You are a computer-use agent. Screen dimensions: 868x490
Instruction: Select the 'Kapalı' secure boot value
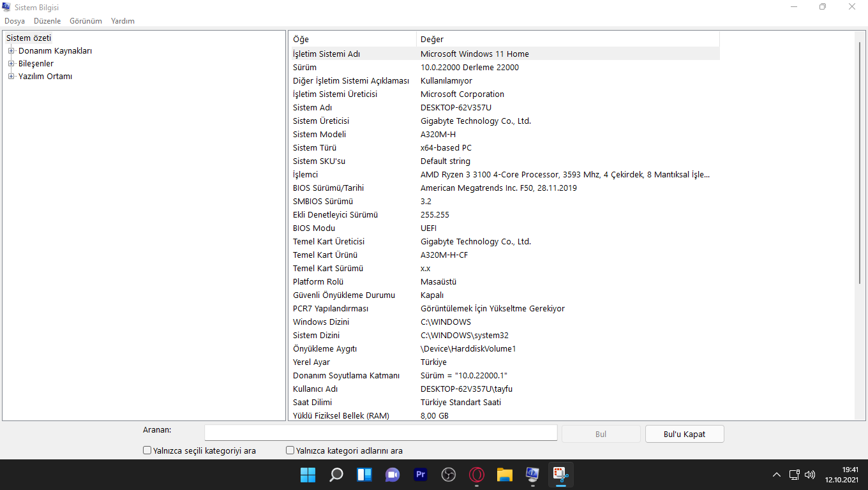pos(432,295)
